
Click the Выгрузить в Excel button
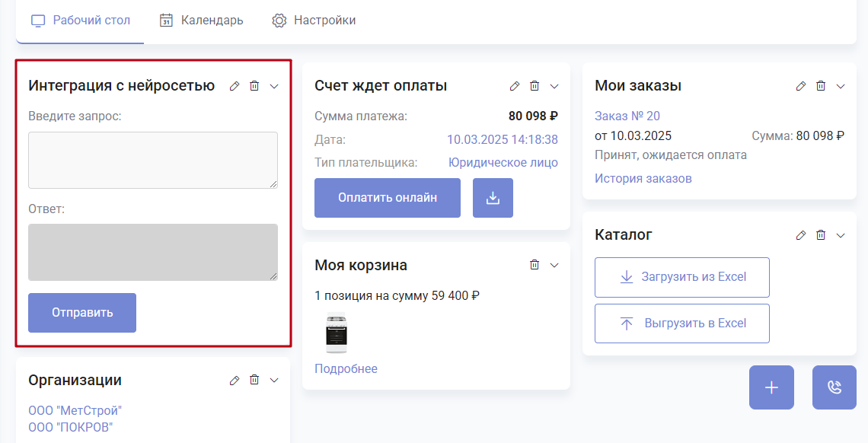tap(682, 323)
